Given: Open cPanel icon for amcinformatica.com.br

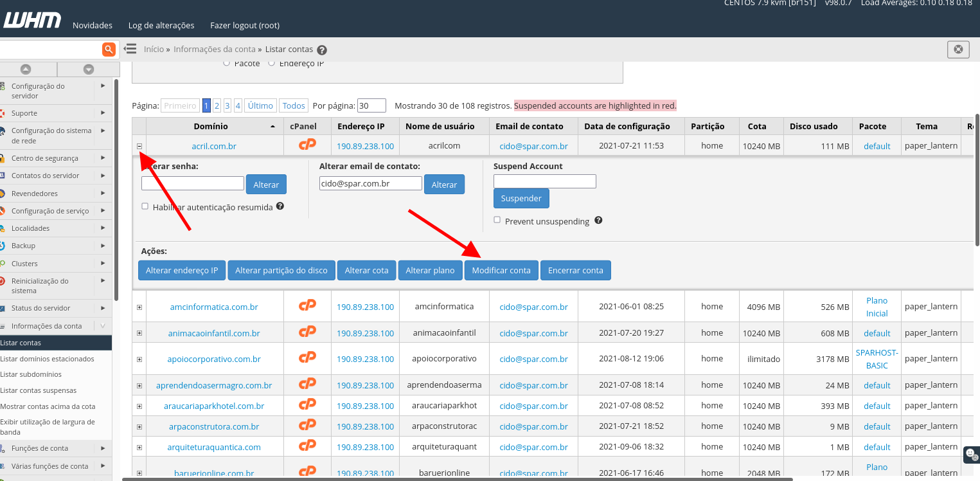Looking at the screenshot, I should [308, 306].
